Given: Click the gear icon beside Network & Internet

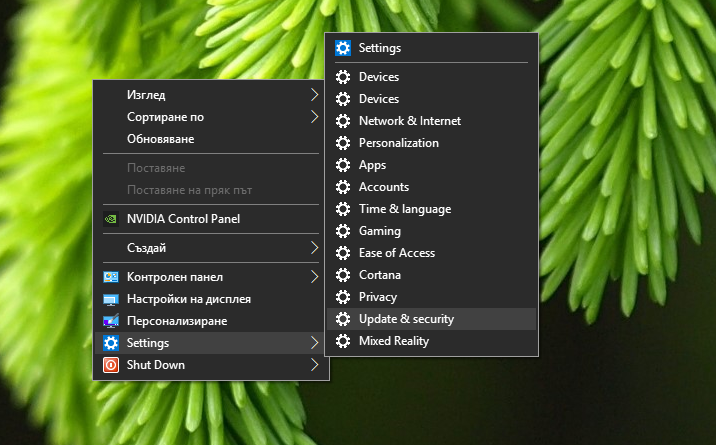Looking at the screenshot, I should coord(343,121).
